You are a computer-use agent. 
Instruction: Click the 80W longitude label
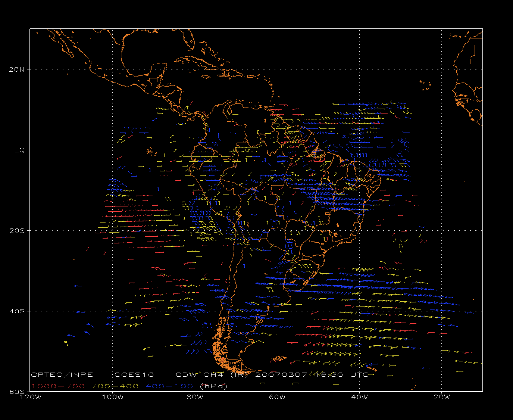click(195, 397)
